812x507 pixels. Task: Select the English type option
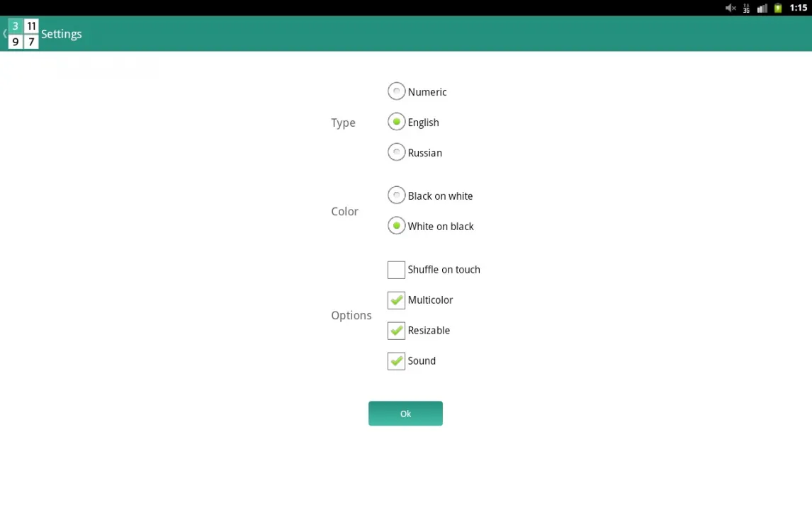(x=396, y=123)
